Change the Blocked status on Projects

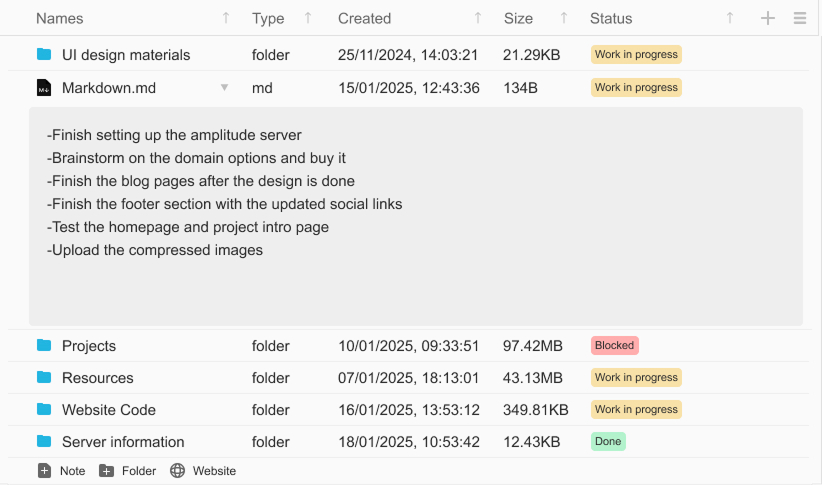(614, 346)
